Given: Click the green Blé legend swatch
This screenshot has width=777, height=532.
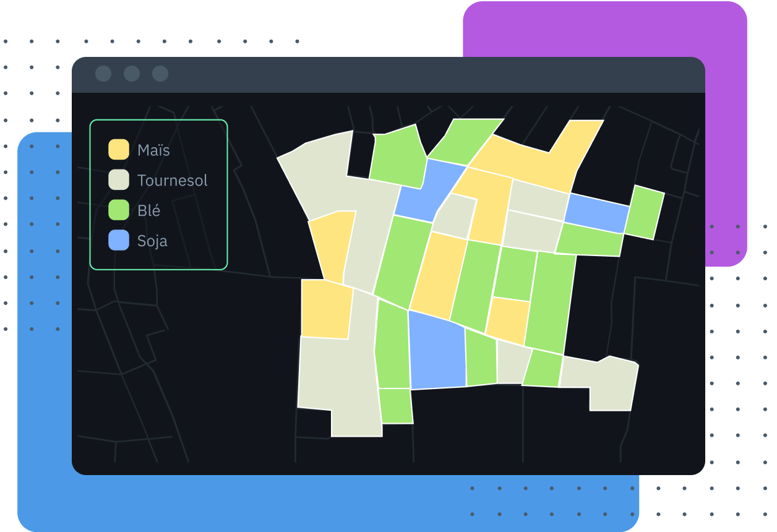Looking at the screenshot, I should pos(119,210).
